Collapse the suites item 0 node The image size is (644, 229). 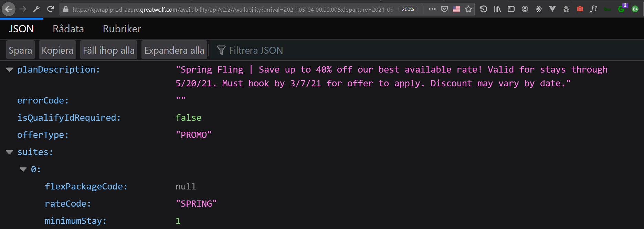click(23, 170)
